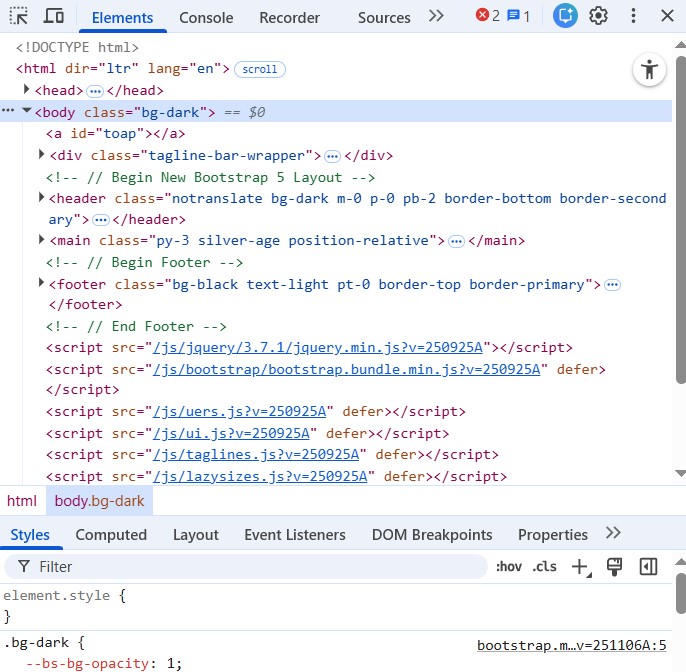Click the accessibility tree toggle button
The width and height of the screenshot is (686, 672).
649,70
